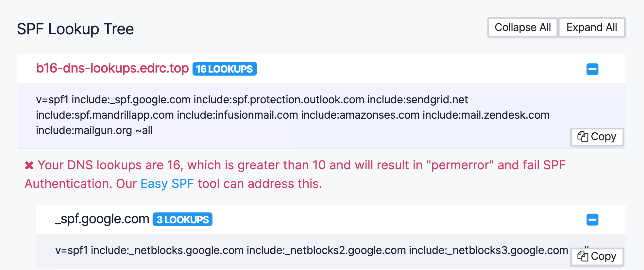Click the Copy icon beside the _spf.google.com record
This screenshot has height=270, width=644.
tap(596, 256)
